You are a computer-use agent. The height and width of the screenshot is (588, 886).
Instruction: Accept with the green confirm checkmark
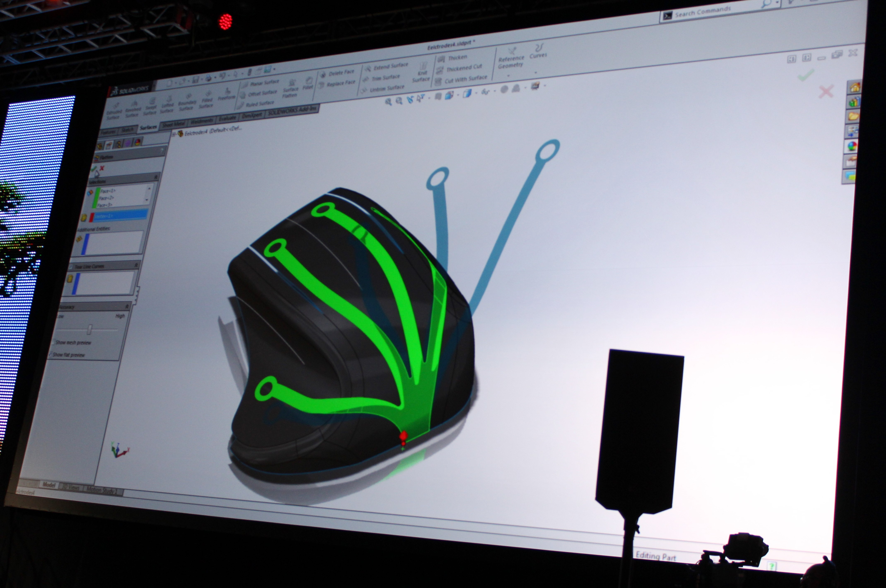[x=805, y=75]
